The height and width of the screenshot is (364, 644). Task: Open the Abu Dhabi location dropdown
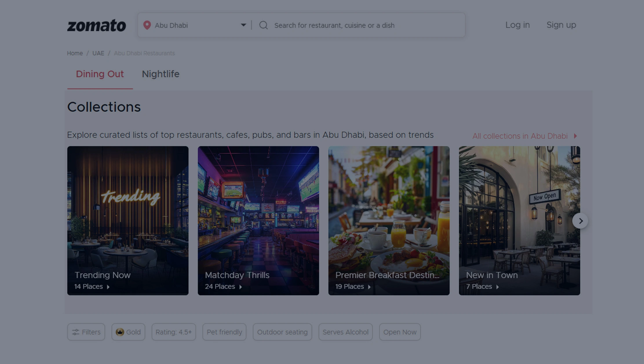pyautogui.click(x=243, y=25)
